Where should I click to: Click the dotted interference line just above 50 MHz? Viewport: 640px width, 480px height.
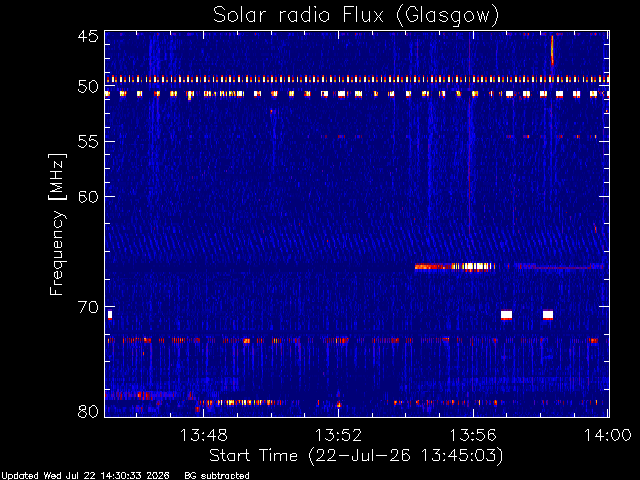(357, 79)
